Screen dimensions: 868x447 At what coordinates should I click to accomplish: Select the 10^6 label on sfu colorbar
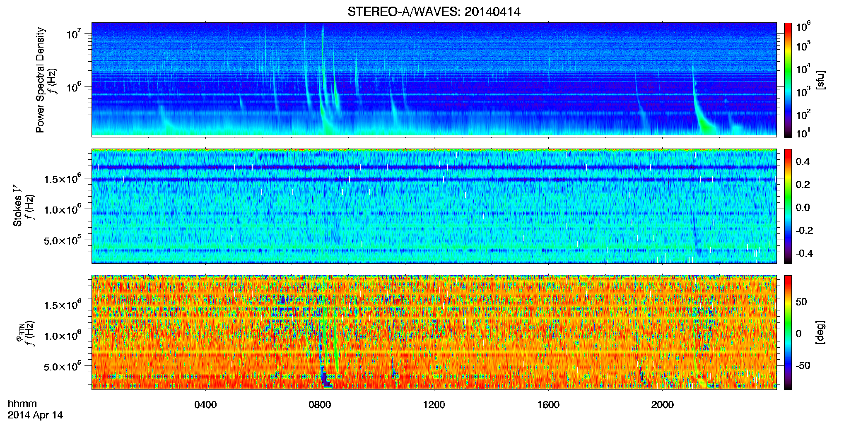coord(803,26)
